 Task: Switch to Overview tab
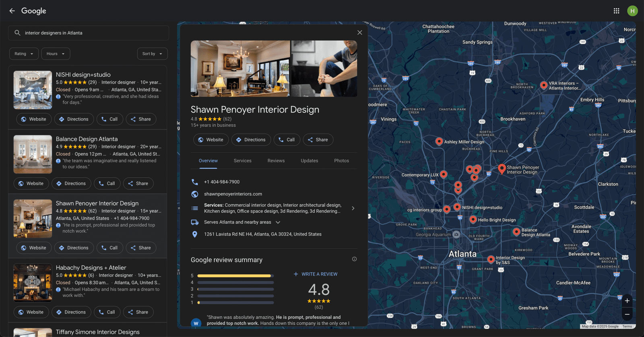click(208, 160)
